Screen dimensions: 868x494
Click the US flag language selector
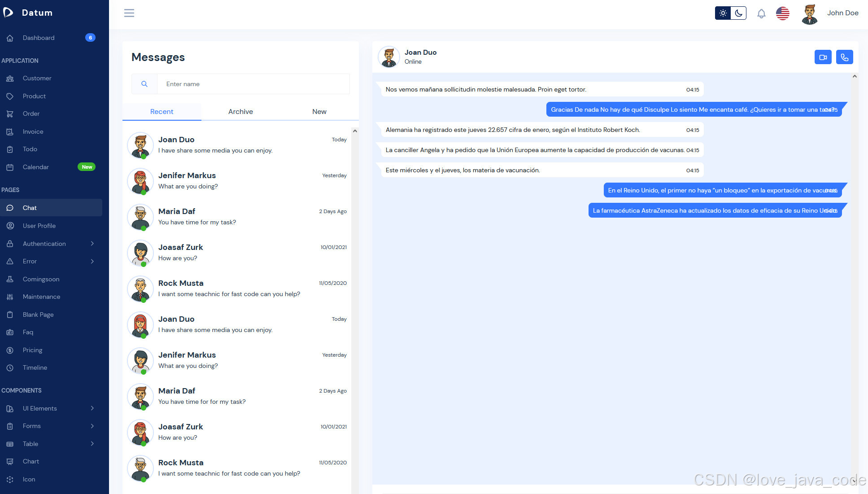click(x=782, y=13)
